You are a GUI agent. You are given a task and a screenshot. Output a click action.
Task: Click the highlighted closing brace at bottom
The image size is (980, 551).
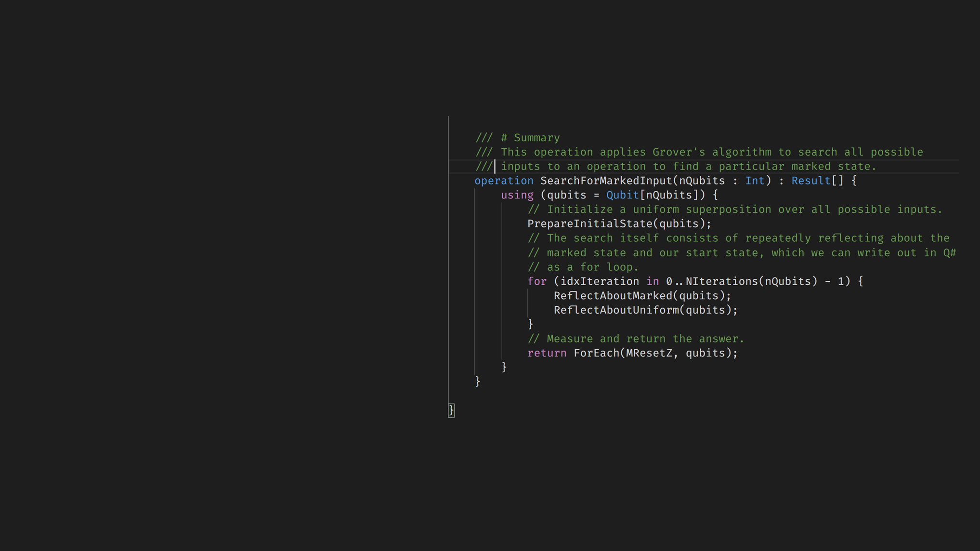point(451,410)
